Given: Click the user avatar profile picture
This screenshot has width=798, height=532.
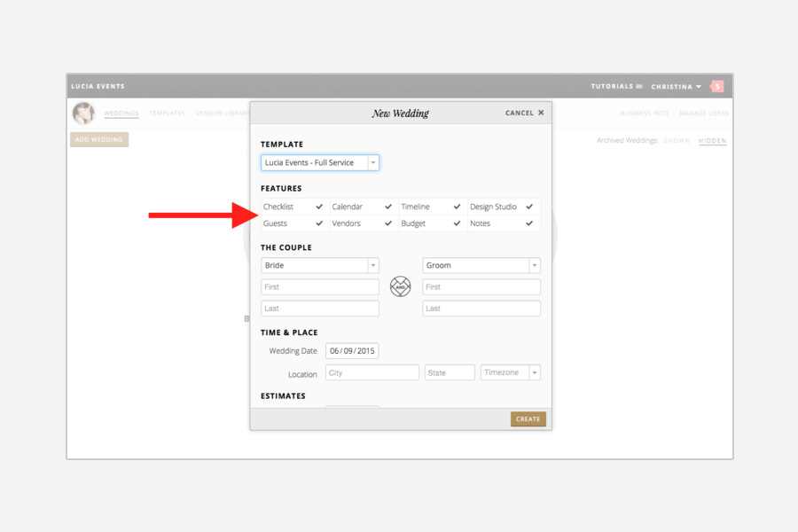Looking at the screenshot, I should [x=83, y=113].
